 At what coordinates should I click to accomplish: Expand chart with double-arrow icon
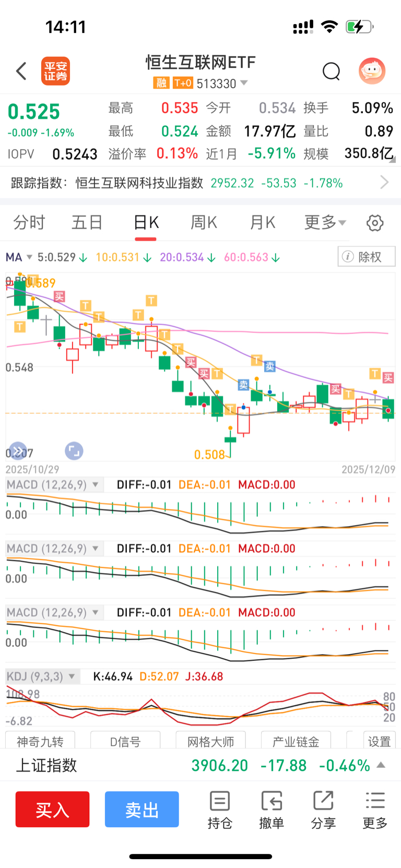pyautogui.click(x=17, y=451)
